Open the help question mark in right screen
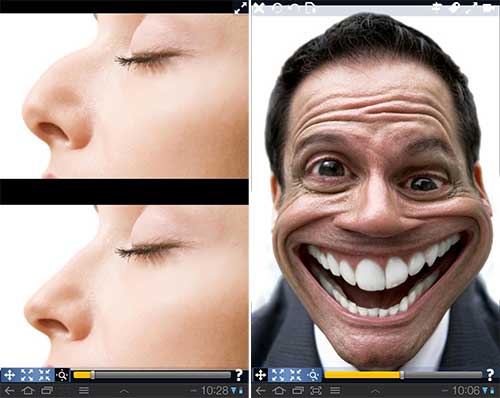This screenshot has height=398, width=500. (x=490, y=375)
